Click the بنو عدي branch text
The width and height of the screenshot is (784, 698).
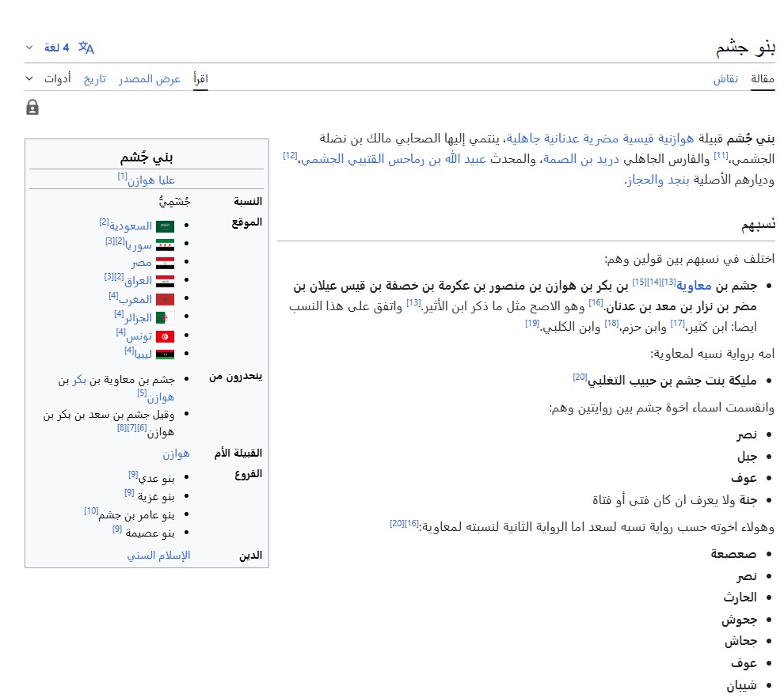157,479
